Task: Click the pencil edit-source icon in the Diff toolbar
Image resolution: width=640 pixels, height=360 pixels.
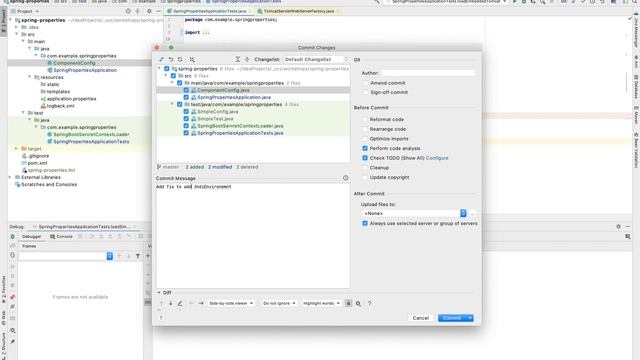Action: pyautogui.click(x=180, y=303)
